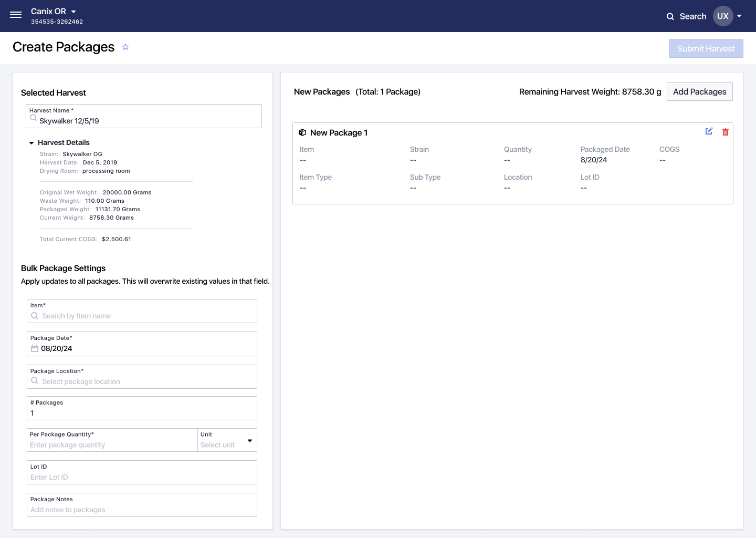The height and width of the screenshot is (538, 756).
Task: Expand the Canix OR facility dropdown
Action: click(x=73, y=12)
